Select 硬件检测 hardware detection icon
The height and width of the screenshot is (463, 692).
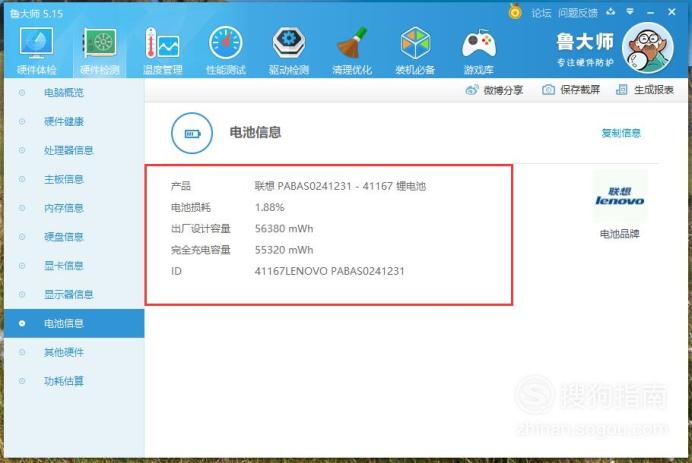[x=100, y=50]
